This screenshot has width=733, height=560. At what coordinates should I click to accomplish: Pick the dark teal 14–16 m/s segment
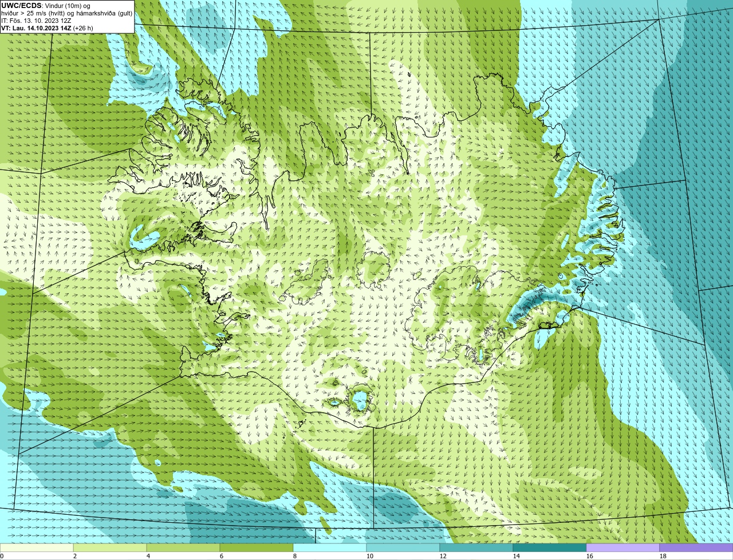tap(550, 548)
